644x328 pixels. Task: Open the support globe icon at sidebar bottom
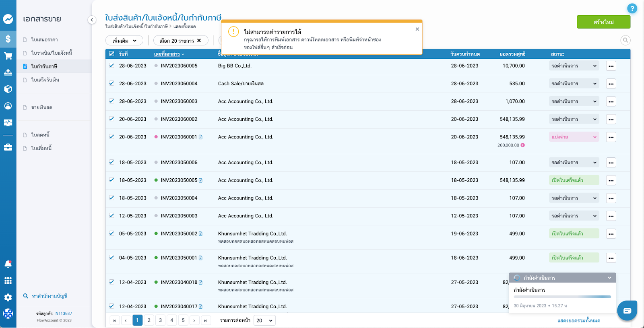click(x=8, y=314)
